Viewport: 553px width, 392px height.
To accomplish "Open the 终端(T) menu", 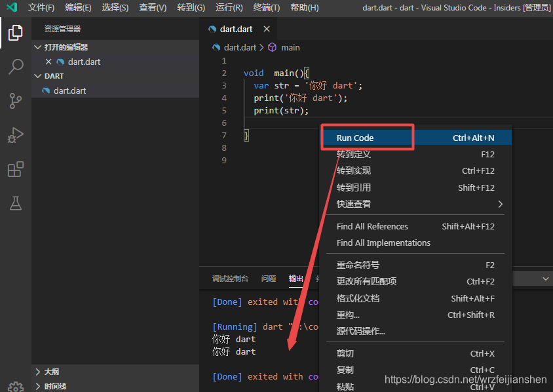I will click(x=266, y=7).
